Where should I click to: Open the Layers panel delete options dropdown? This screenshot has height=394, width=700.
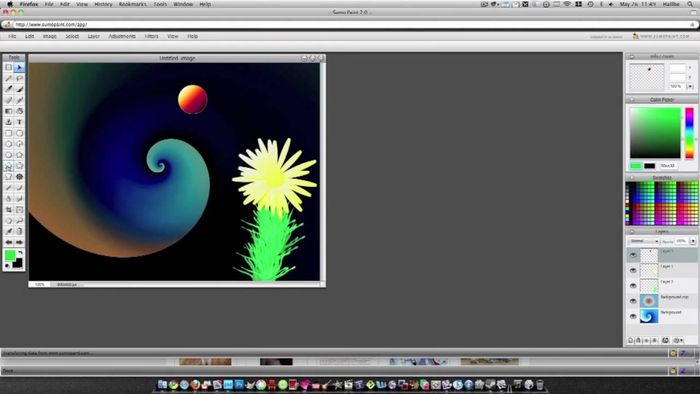coord(678,340)
